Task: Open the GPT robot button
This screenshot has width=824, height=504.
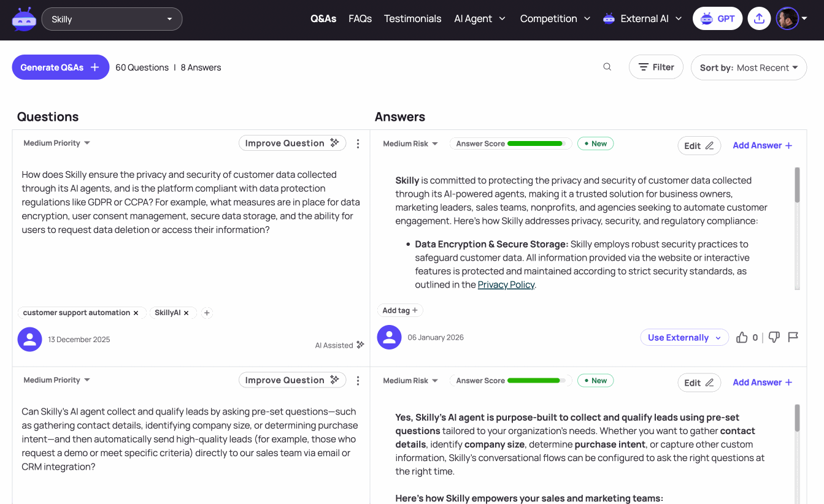Action: 717,18
